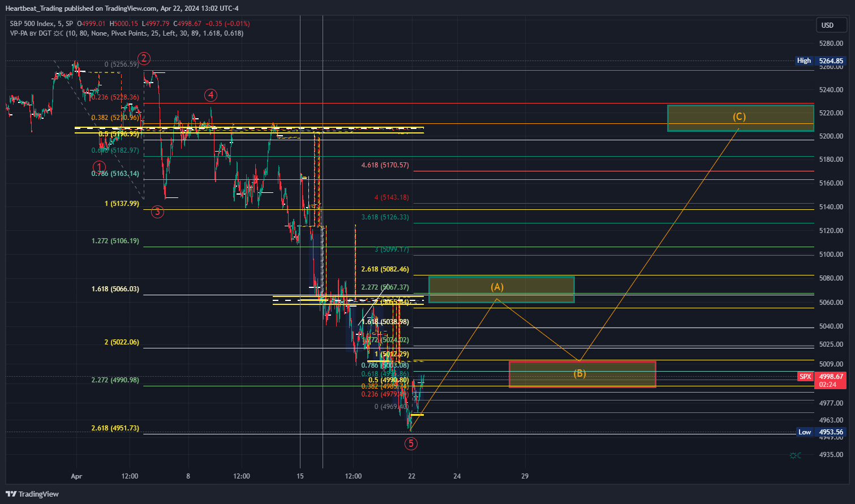Click the High 5264.85 price label
This screenshot has height=504, width=855.
pos(820,61)
